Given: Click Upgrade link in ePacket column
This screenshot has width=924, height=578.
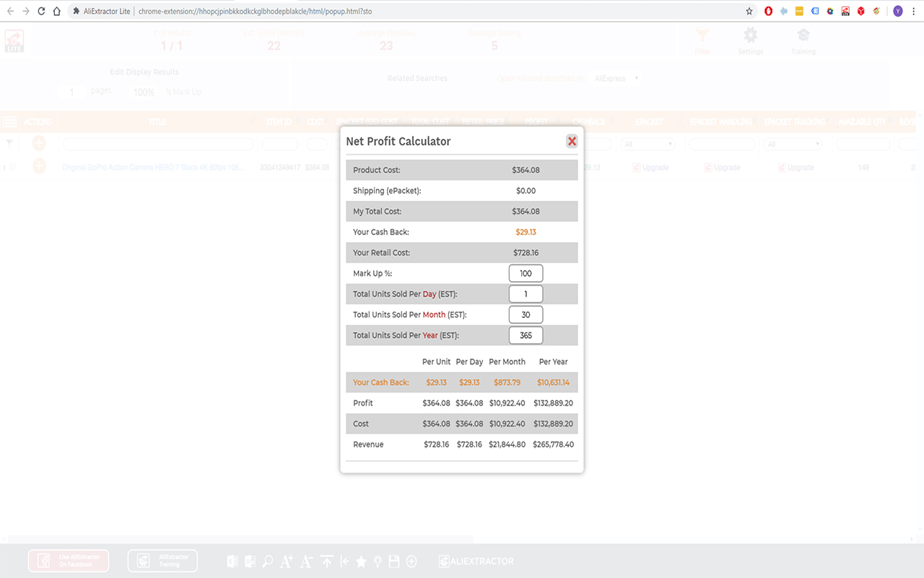Looking at the screenshot, I should click(x=650, y=168).
